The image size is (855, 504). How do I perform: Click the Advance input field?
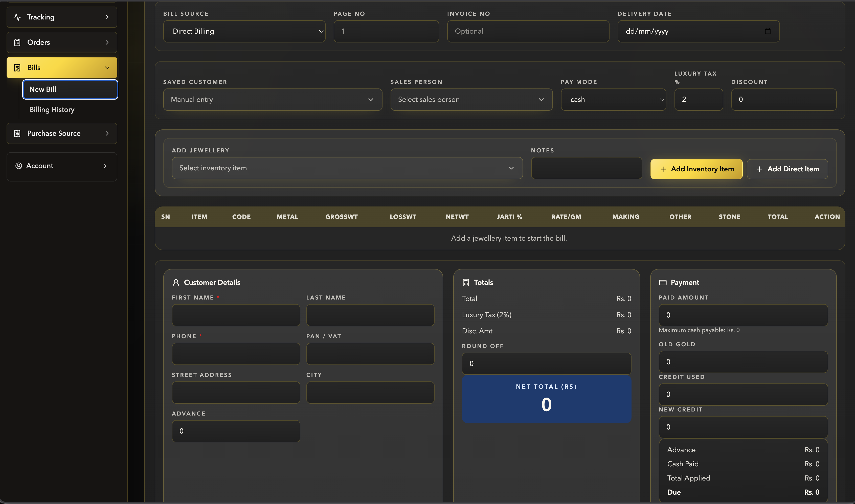pos(236,431)
